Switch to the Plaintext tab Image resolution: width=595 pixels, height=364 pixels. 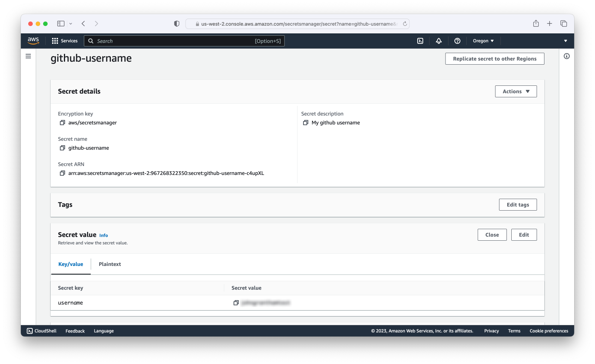click(110, 264)
